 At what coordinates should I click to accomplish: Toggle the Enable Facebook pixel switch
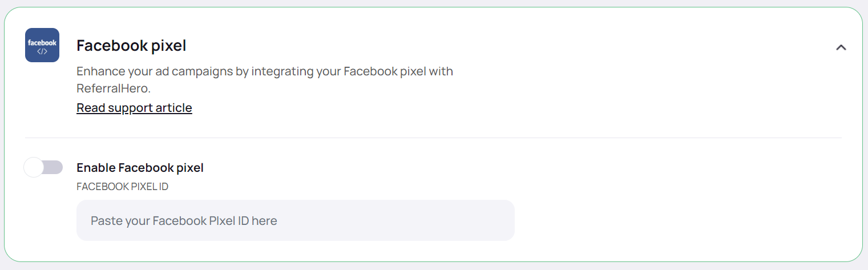[43, 168]
